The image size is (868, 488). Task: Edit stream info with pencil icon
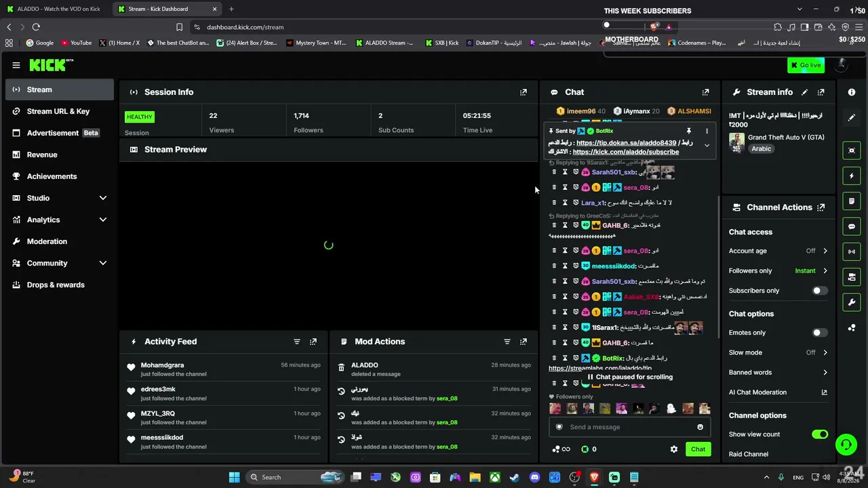coord(804,92)
